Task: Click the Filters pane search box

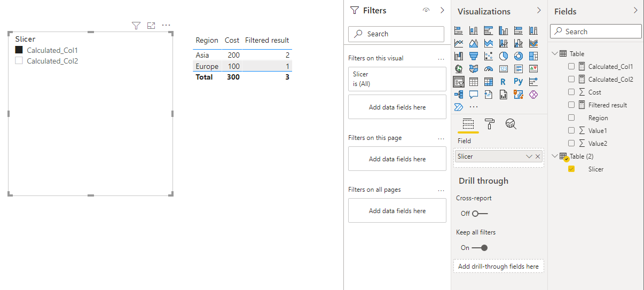Action: click(x=396, y=34)
